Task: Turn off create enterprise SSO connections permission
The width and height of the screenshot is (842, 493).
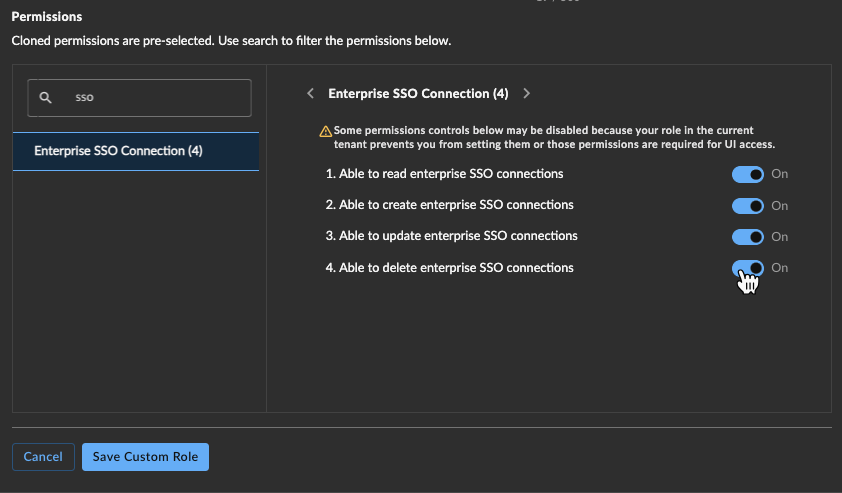Action: pyautogui.click(x=747, y=206)
